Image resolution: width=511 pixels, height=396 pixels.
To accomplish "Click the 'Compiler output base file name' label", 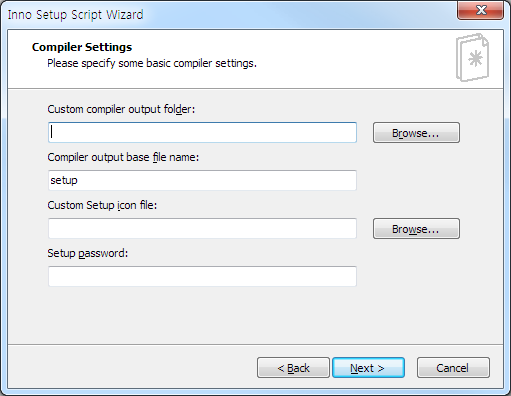I will coord(123,157).
